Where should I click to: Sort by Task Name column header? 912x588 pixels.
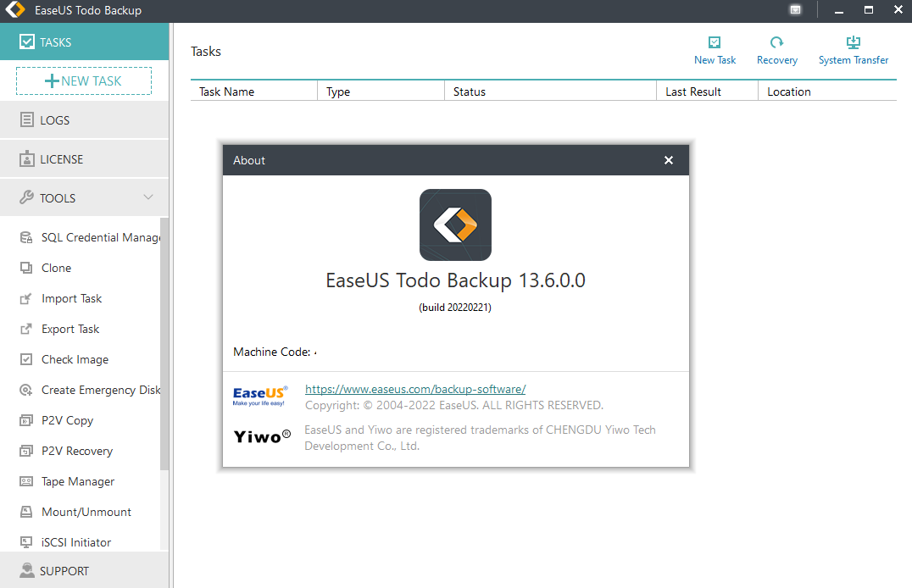(x=254, y=92)
